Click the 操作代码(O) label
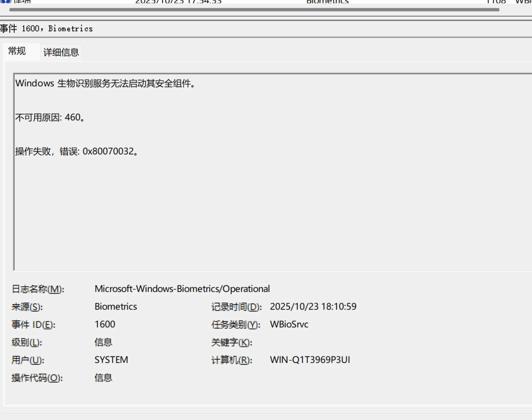 tap(37, 378)
